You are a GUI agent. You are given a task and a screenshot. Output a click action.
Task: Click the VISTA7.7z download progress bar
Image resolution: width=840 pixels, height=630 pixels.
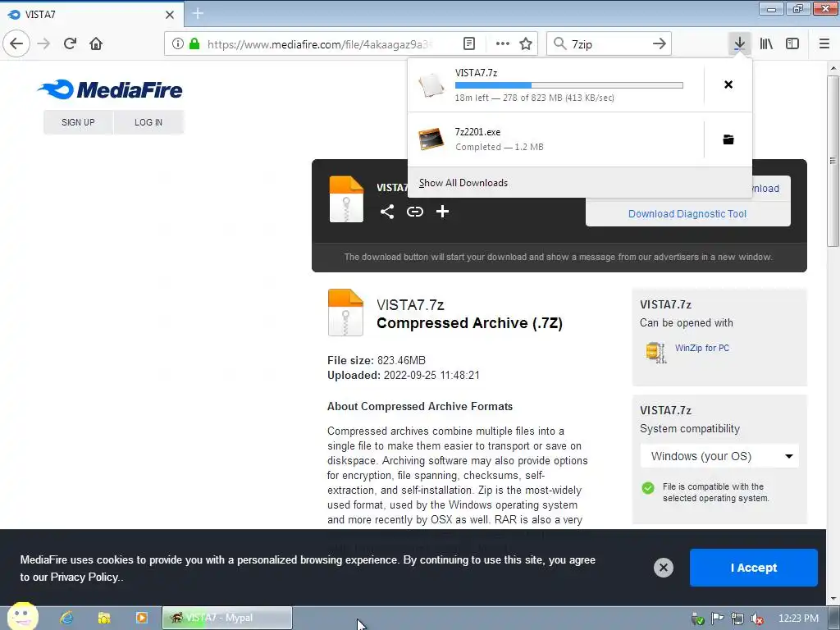(x=569, y=85)
